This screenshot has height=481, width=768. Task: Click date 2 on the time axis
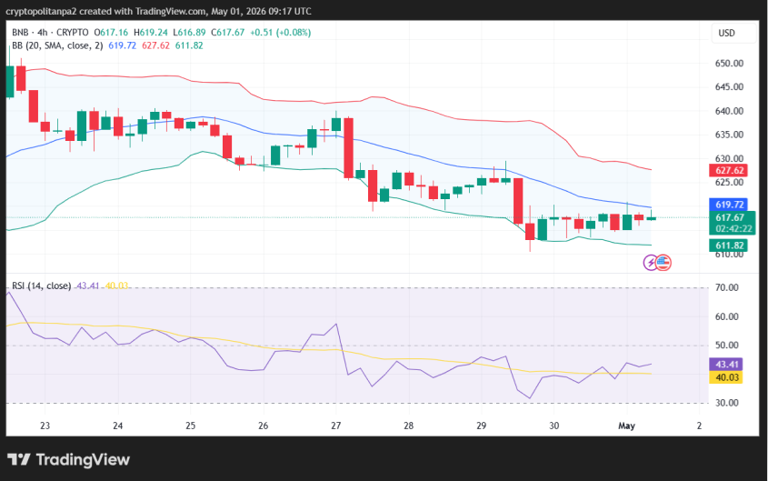(699, 426)
